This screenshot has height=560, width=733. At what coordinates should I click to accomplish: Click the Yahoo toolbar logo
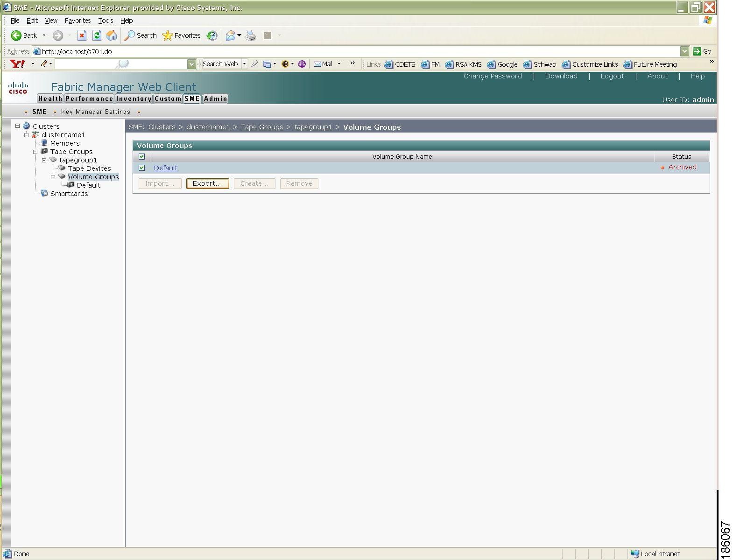(x=18, y=64)
